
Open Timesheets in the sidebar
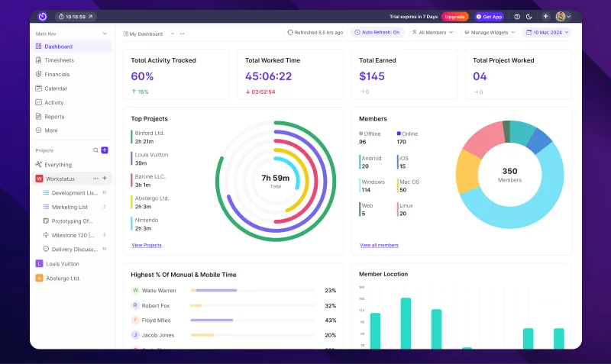point(59,60)
